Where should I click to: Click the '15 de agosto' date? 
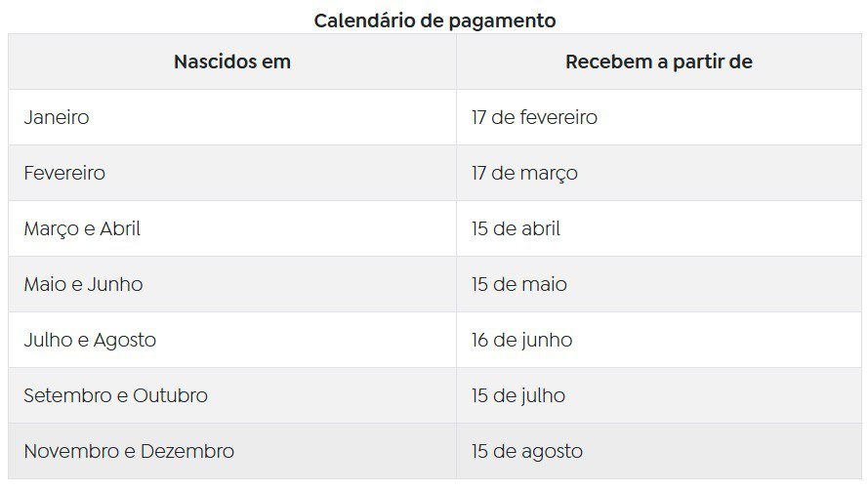coord(527,451)
